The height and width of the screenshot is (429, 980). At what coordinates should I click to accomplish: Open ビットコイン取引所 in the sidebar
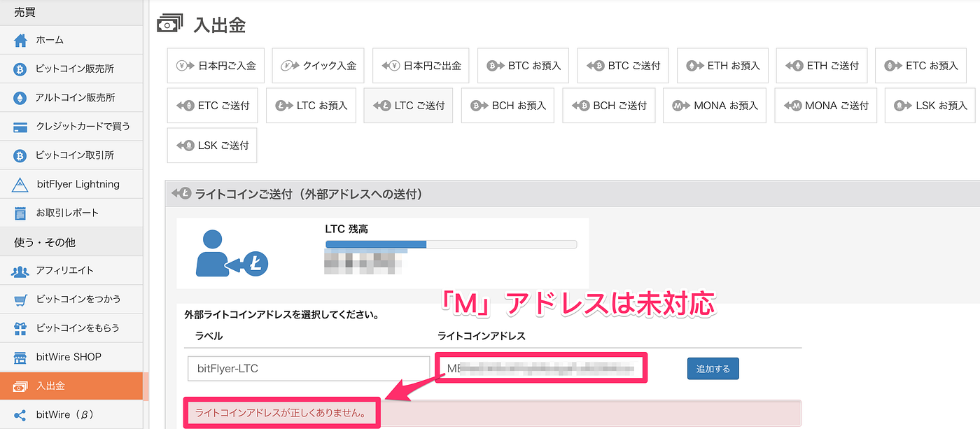(x=71, y=155)
